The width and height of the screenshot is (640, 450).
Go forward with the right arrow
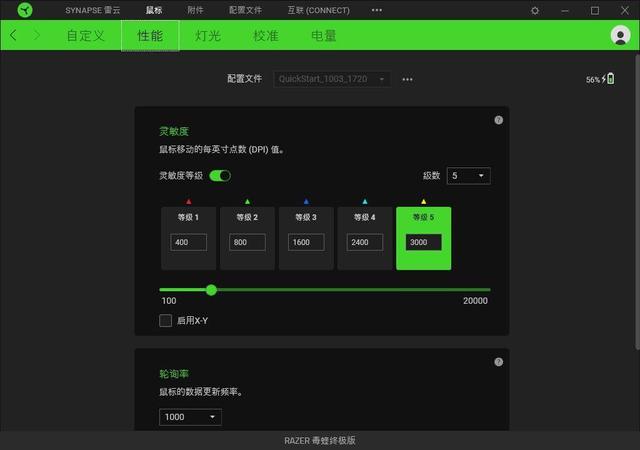click(x=37, y=36)
